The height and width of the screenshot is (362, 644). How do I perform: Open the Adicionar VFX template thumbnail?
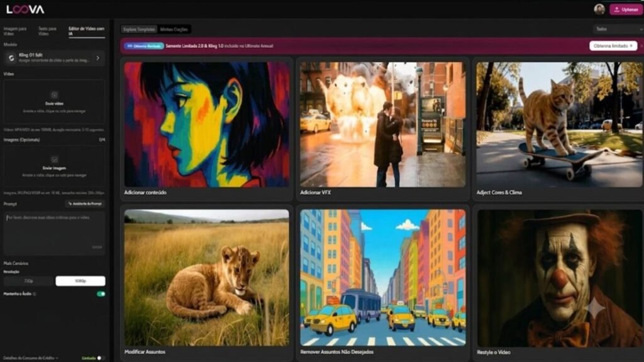tap(383, 124)
